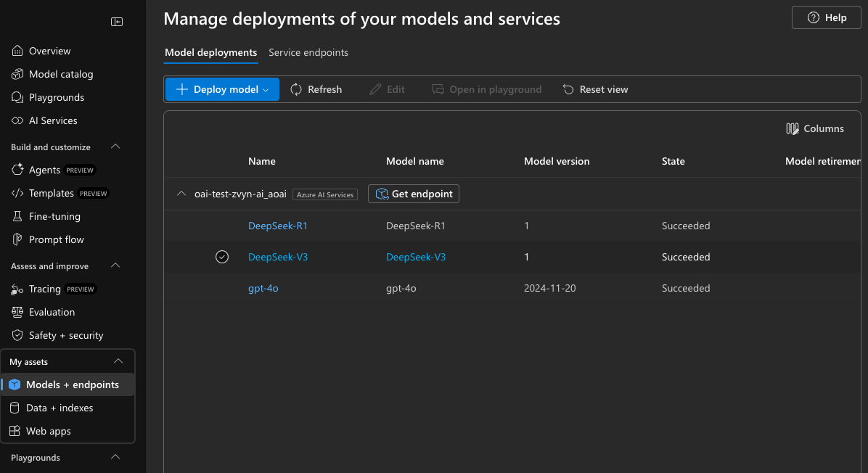
Task: Collapse the Assess and improve section
Action: coord(115,266)
